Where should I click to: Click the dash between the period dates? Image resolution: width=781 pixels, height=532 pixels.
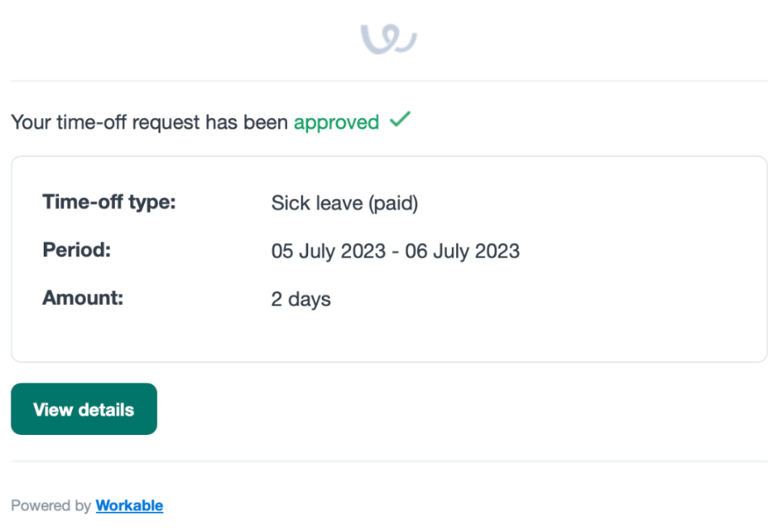394,251
